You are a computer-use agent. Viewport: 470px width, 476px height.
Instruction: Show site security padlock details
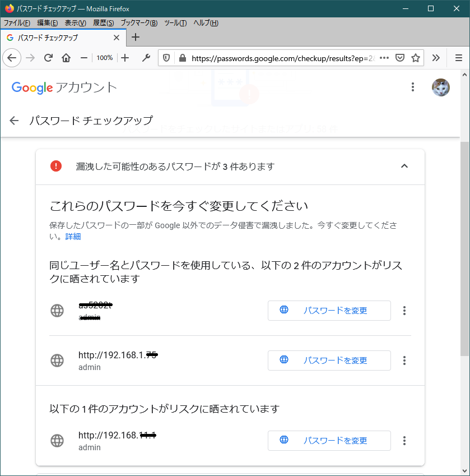(183, 58)
